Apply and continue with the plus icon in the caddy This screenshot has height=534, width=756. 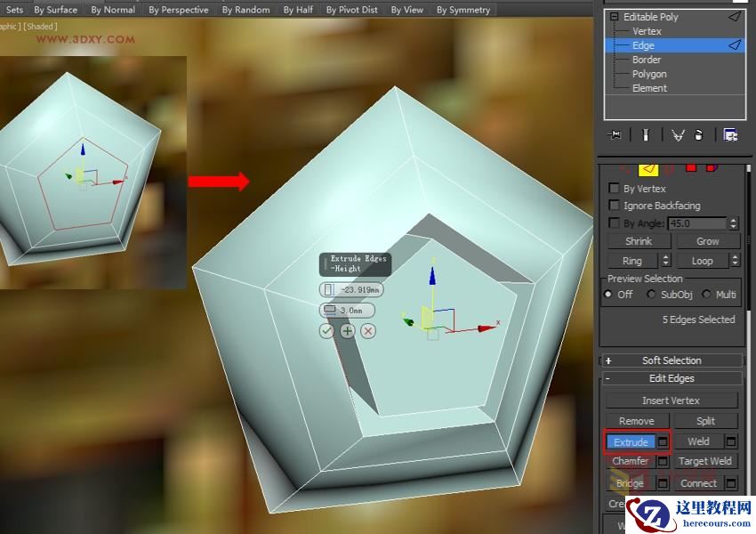click(x=347, y=330)
